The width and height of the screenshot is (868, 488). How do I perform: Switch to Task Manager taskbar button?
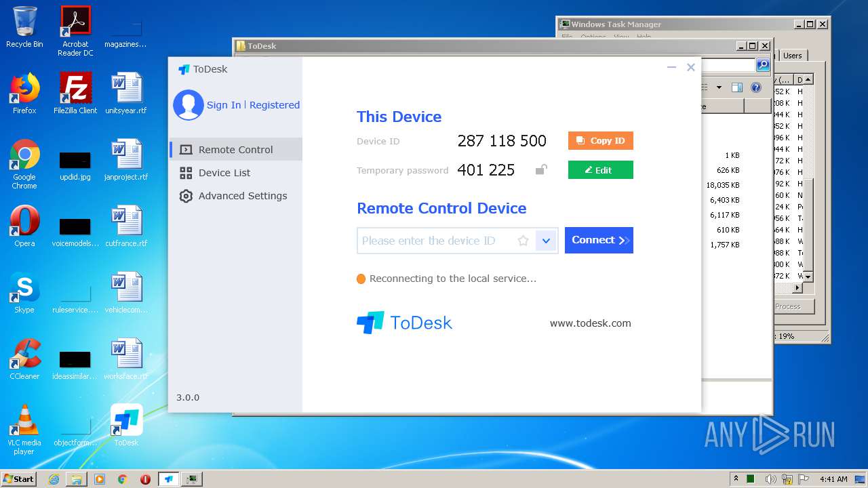(x=192, y=479)
